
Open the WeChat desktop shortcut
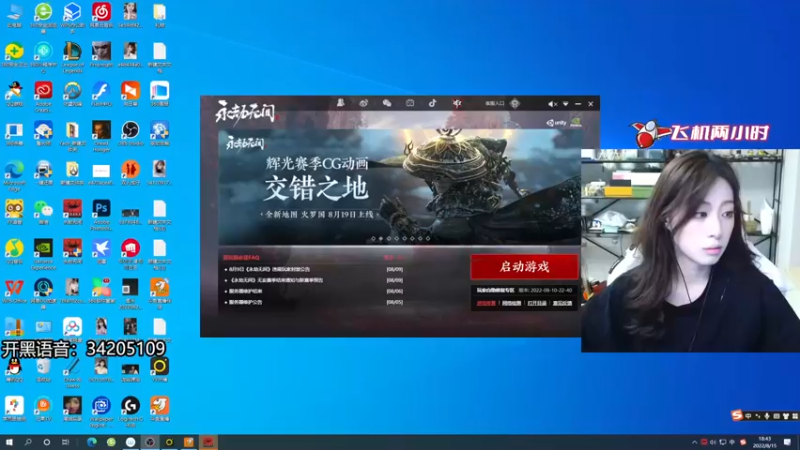click(43, 212)
